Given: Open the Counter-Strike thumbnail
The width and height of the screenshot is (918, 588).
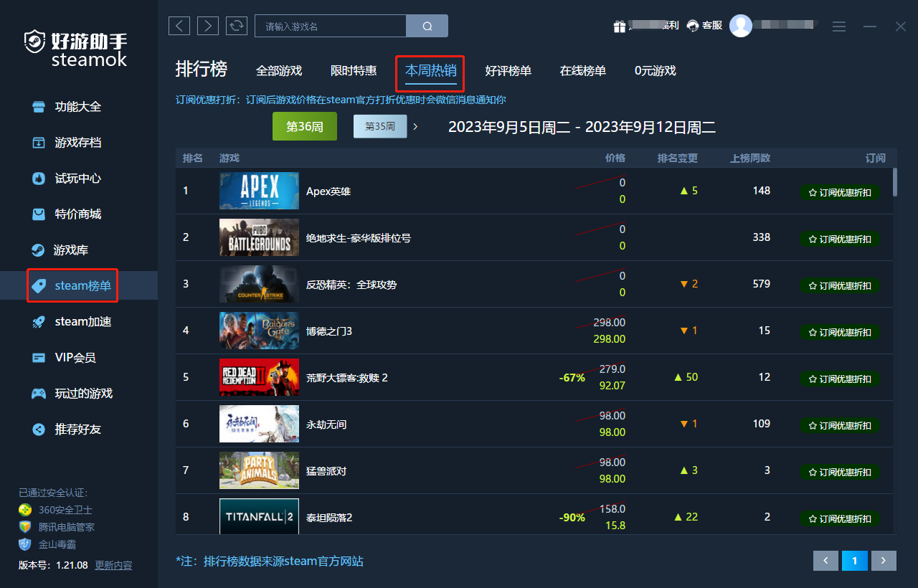Looking at the screenshot, I should 259,284.
